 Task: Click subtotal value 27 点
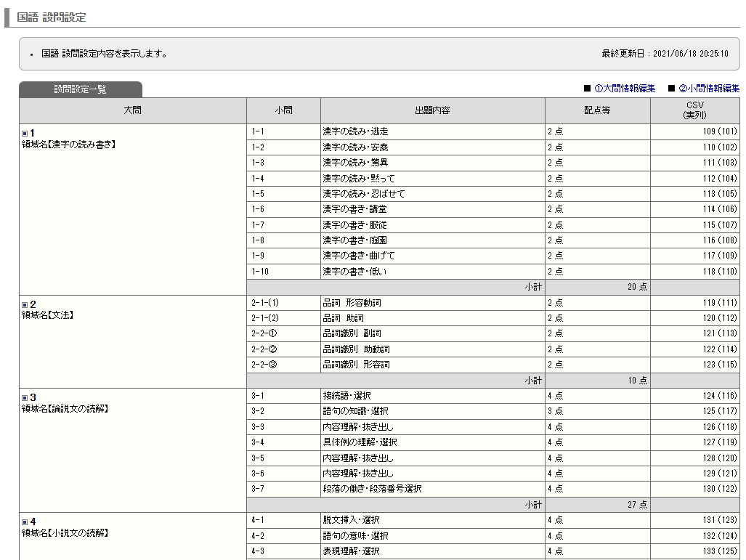pos(637,504)
